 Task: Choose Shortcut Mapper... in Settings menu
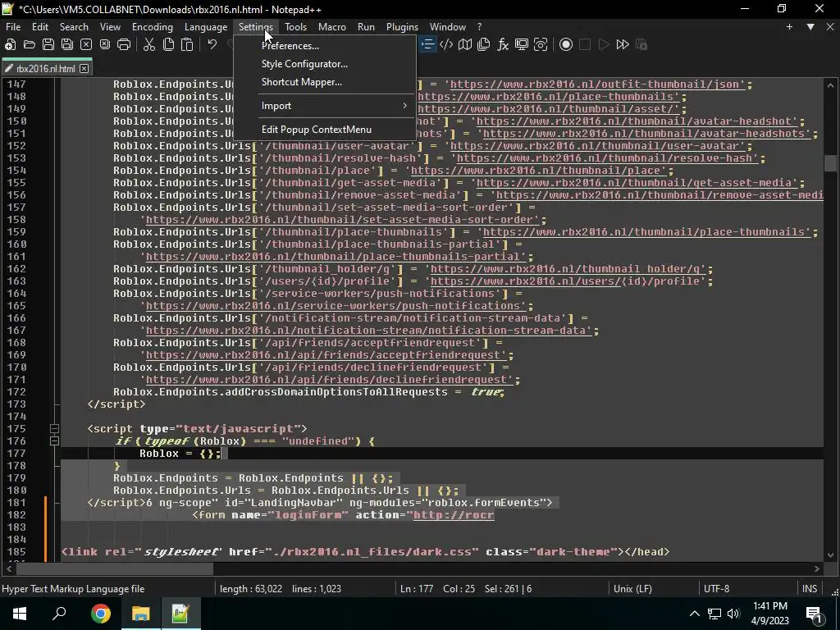click(325, 82)
